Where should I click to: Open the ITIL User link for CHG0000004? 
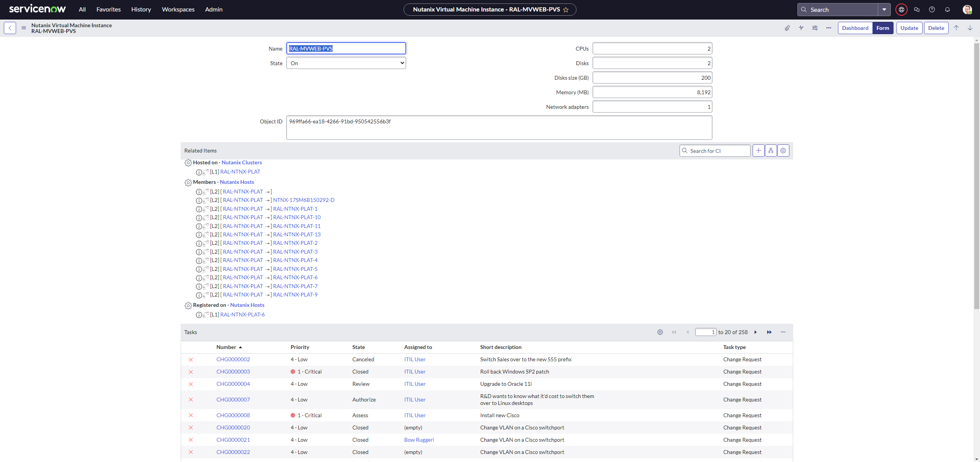tap(415, 384)
